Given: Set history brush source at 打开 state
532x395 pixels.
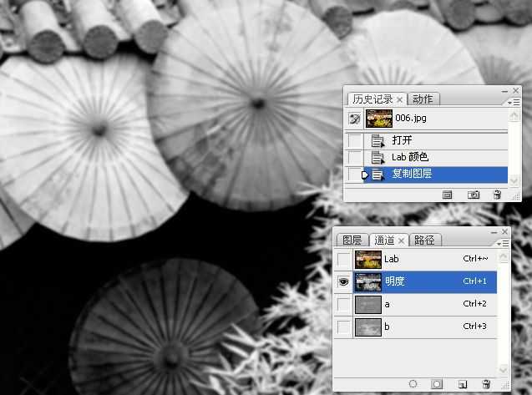Looking at the screenshot, I should (x=355, y=140).
